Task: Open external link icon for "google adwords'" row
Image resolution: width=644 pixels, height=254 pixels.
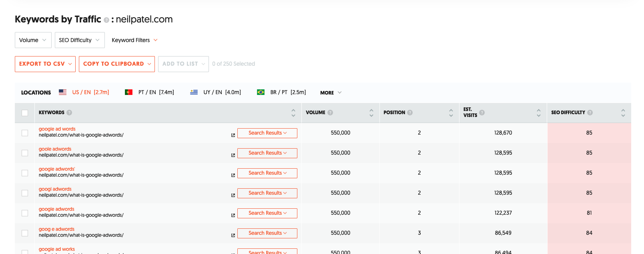Action: 233,175
